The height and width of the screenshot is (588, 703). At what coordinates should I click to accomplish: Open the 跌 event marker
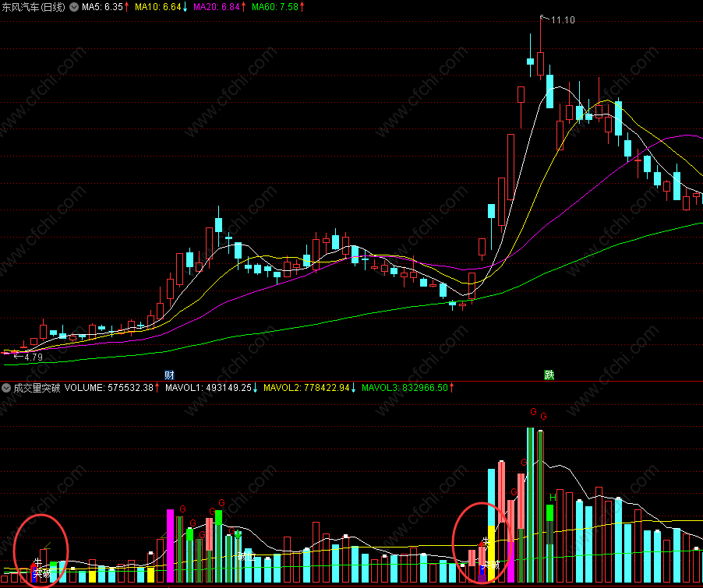click(549, 375)
